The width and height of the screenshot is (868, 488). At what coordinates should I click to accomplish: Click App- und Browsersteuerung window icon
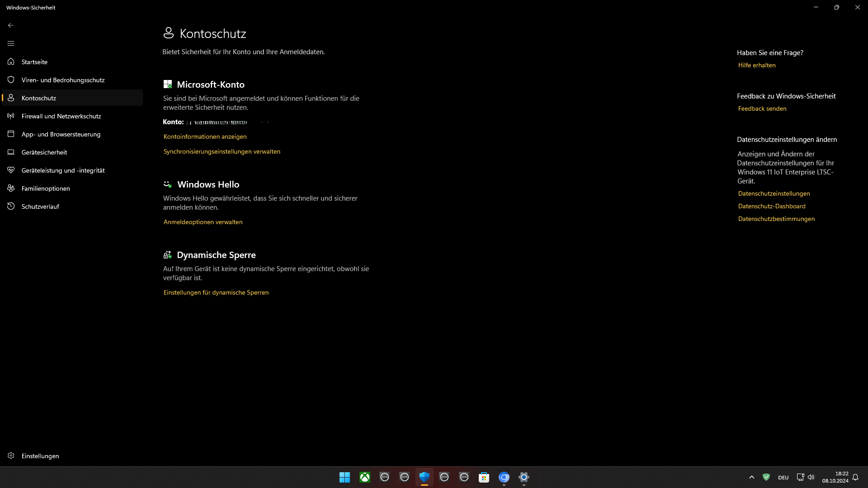(x=11, y=134)
